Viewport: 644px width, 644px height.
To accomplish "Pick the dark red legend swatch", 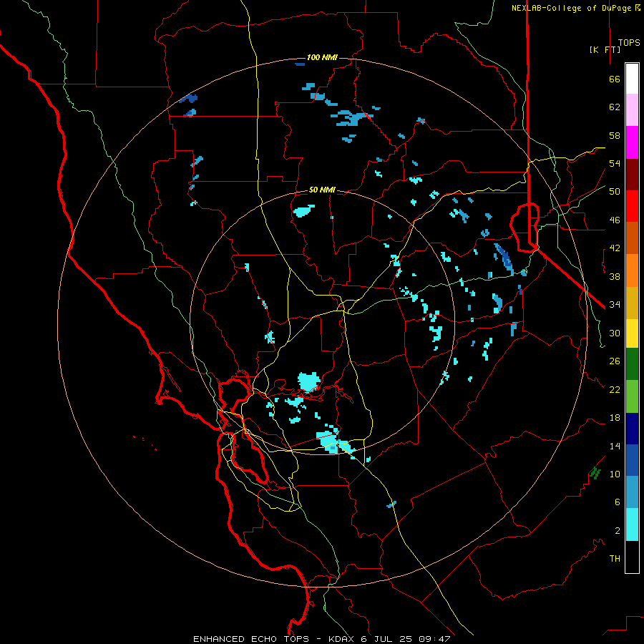I will pos(632,175).
